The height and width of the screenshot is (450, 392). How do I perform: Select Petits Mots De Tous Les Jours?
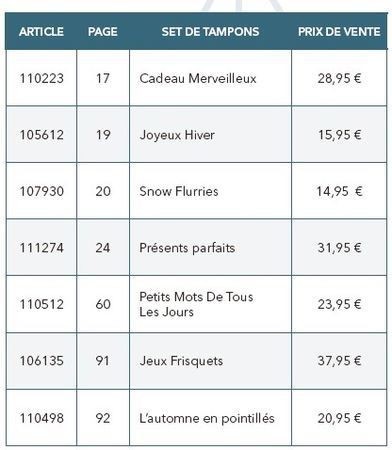[x=196, y=304]
